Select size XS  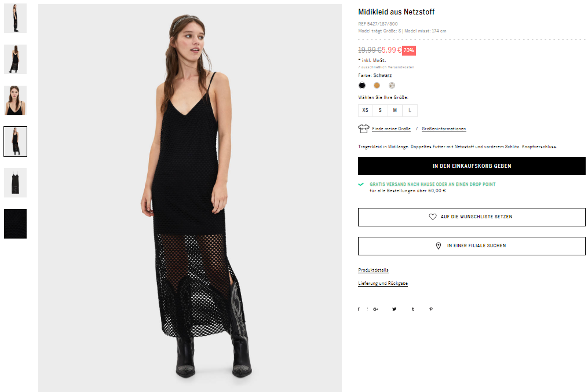(365, 110)
